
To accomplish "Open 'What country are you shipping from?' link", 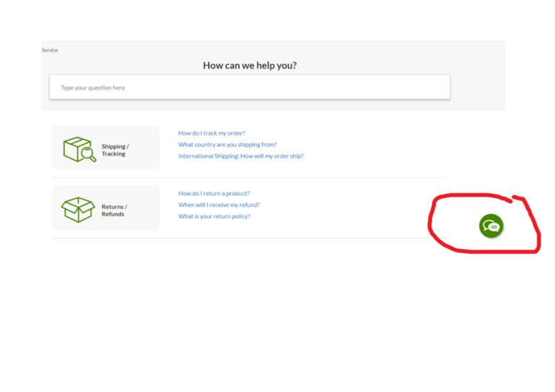I will point(227,145).
